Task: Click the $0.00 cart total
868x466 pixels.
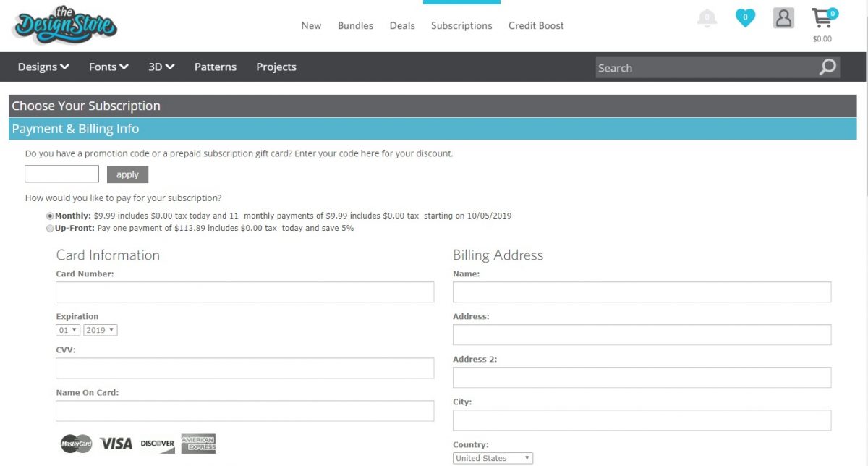Action: [822, 39]
